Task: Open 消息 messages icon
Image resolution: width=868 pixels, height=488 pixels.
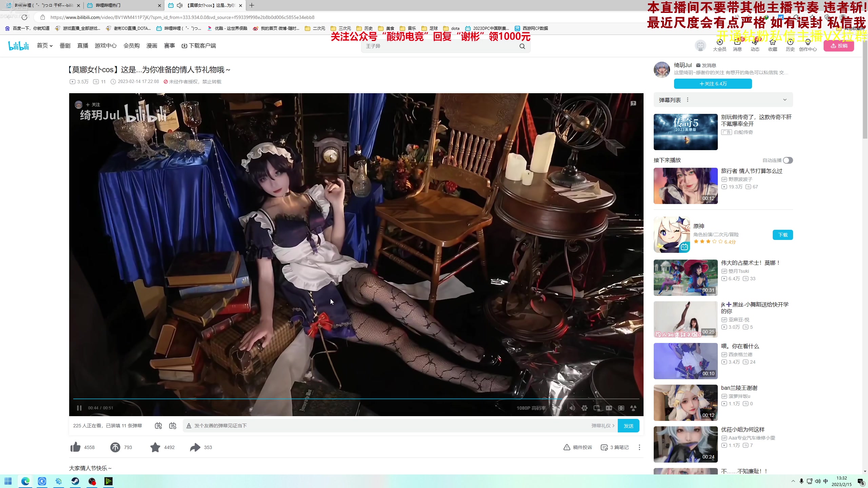Action: tap(737, 45)
